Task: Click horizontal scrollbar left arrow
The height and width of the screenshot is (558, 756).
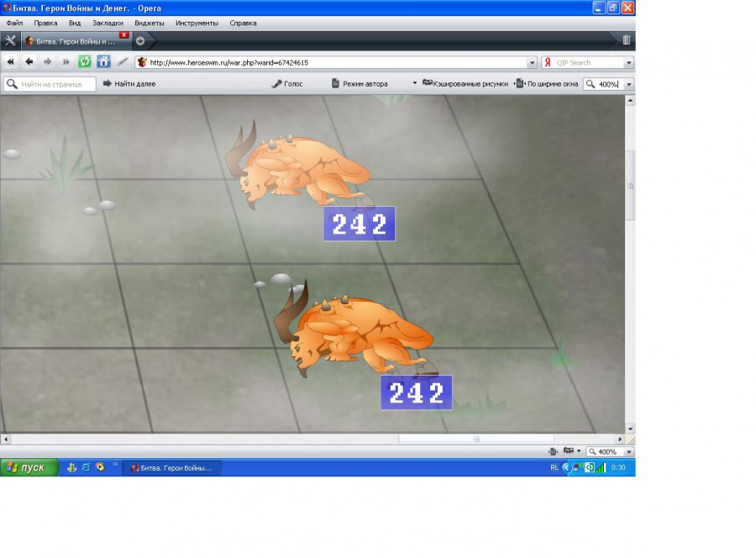Action: coord(5,439)
